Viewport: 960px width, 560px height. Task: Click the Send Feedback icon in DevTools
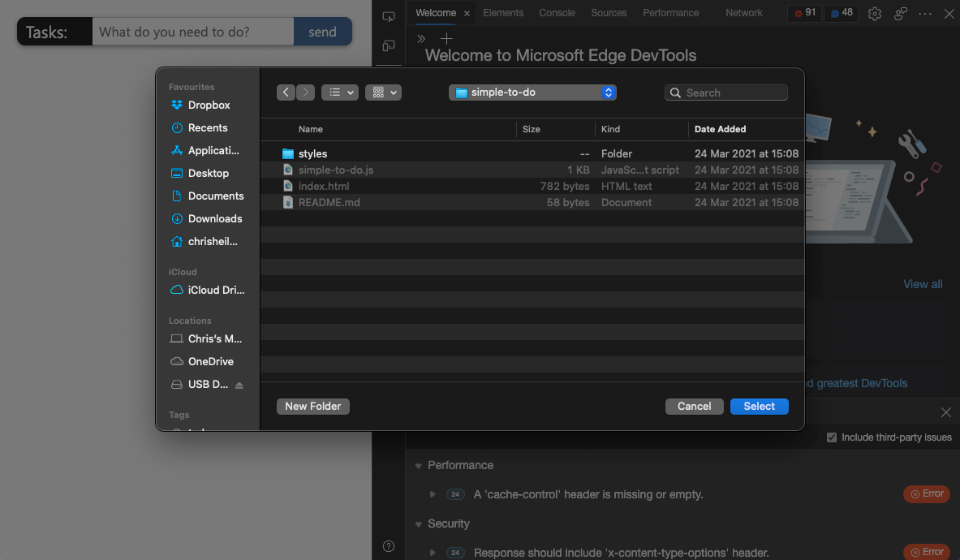coord(900,14)
